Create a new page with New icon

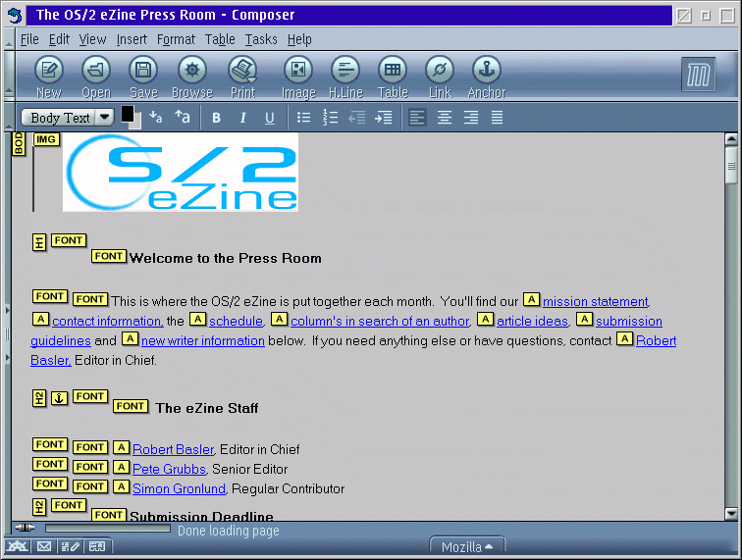49,76
